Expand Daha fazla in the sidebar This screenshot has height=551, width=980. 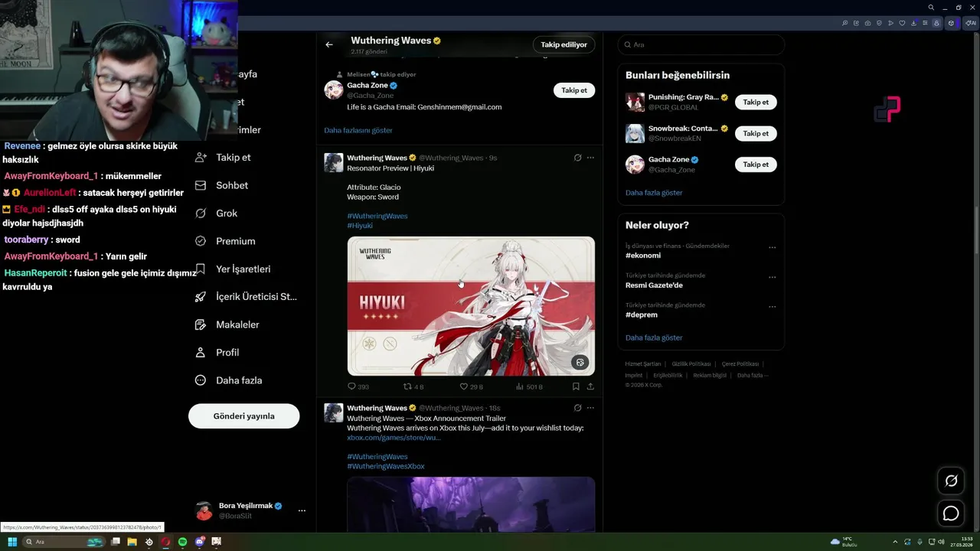click(228, 380)
